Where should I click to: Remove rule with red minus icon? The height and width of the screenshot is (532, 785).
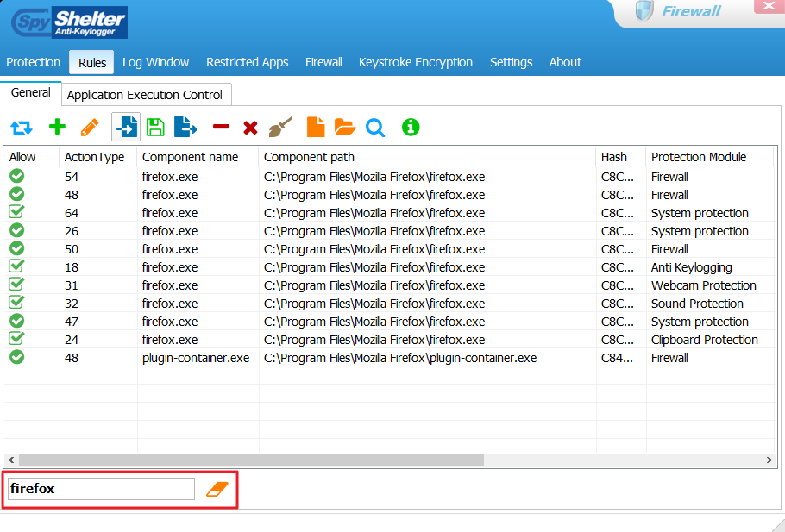(221, 127)
